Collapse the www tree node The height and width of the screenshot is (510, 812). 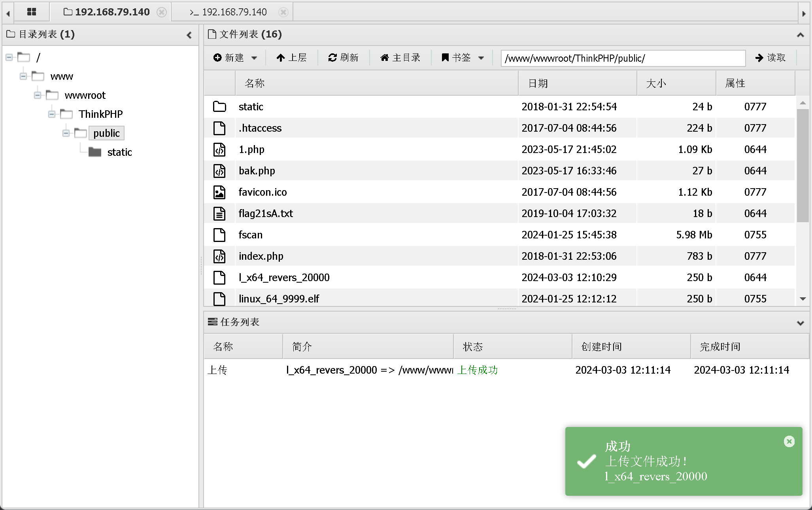click(x=23, y=76)
